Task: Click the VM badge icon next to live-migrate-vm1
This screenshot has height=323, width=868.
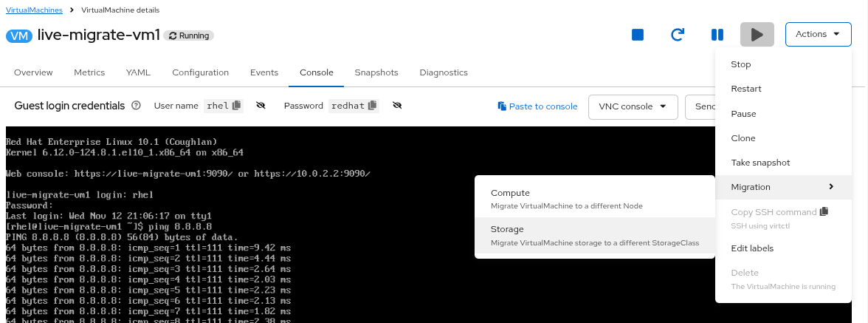Action: click(x=19, y=35)
